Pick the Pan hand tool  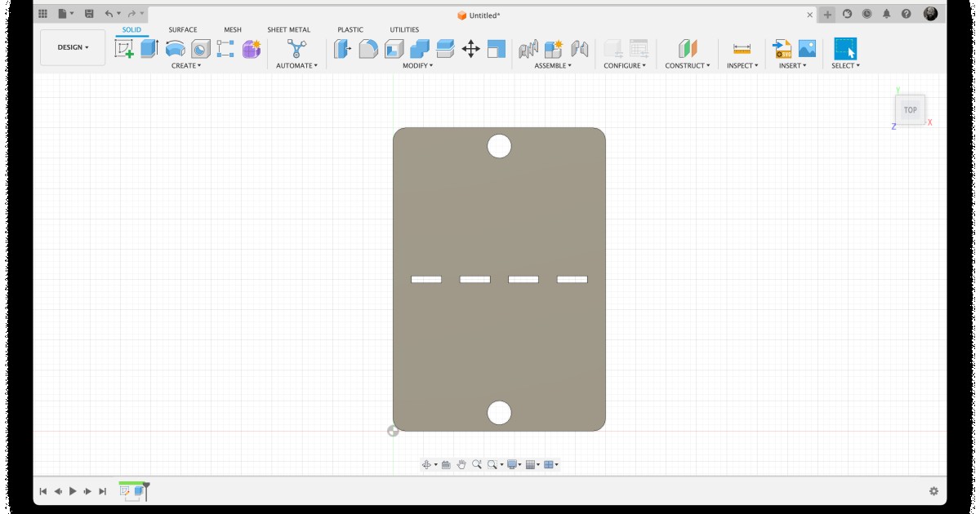(461, 464)
